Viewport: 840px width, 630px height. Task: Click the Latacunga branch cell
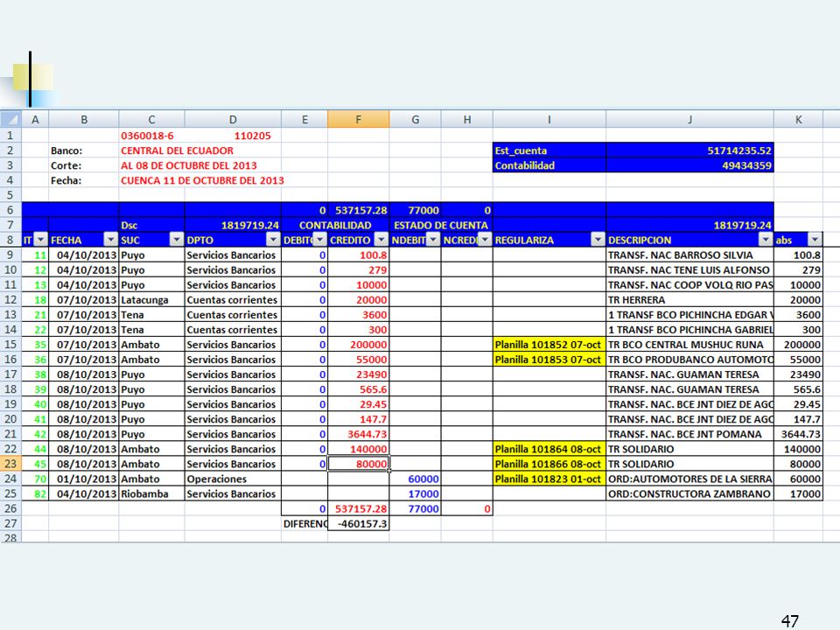(151, 300)
